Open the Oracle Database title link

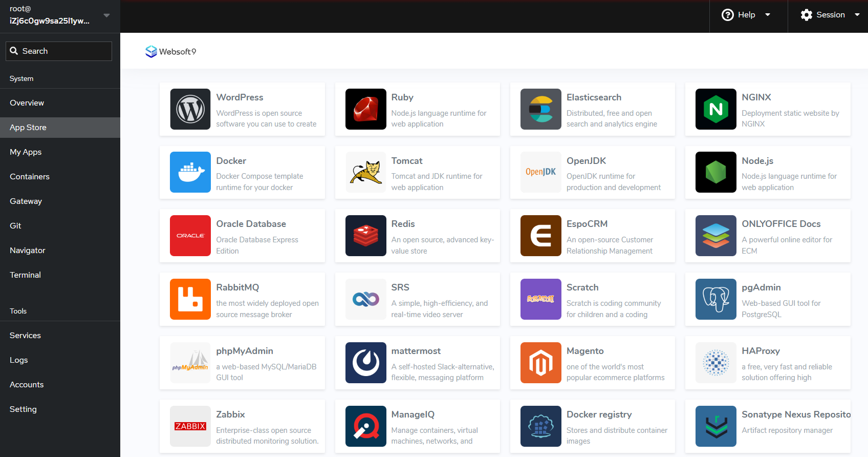[x=251, y=224]
